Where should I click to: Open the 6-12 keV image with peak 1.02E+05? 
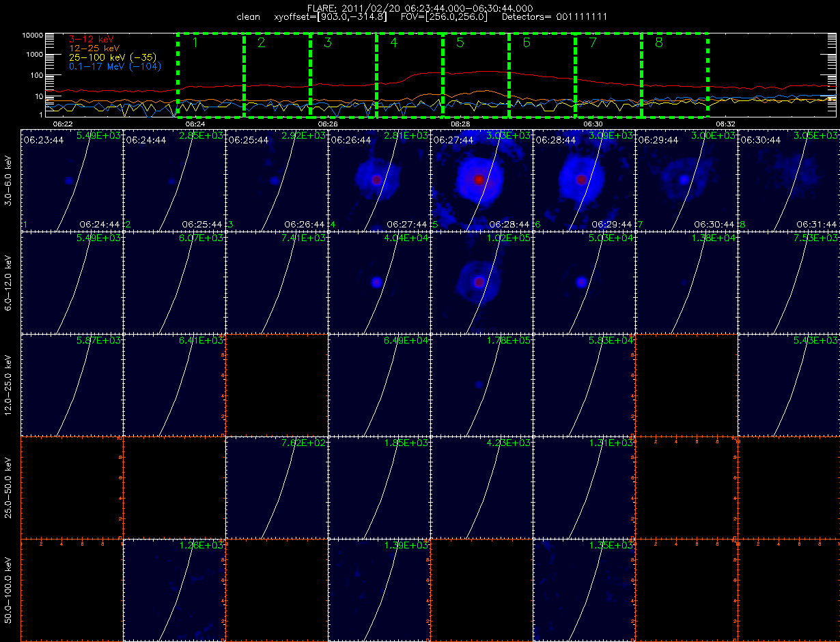pyautogui.click(x=481, y=282)
